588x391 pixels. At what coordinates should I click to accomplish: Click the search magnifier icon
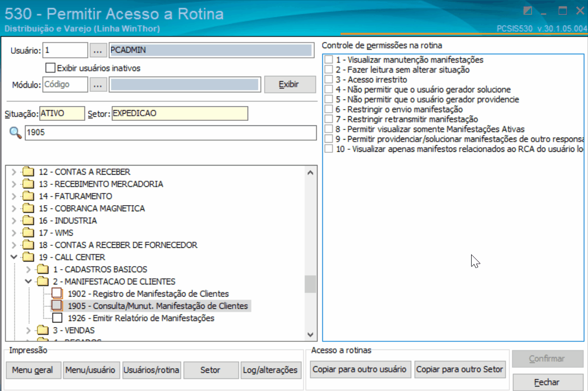point(15,133)
